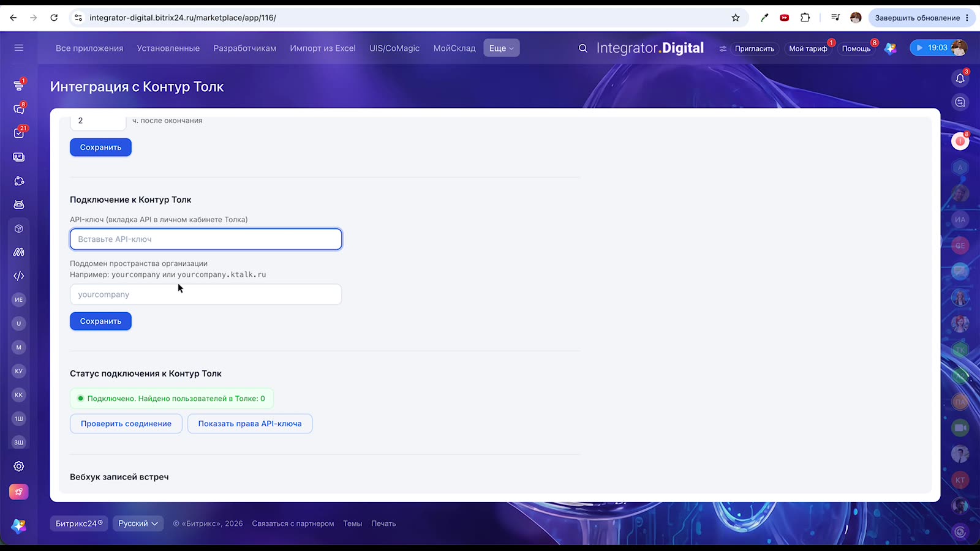Click the Проверить соединение button
Viewport: 980px width, 551px height.
pos(126,424)
